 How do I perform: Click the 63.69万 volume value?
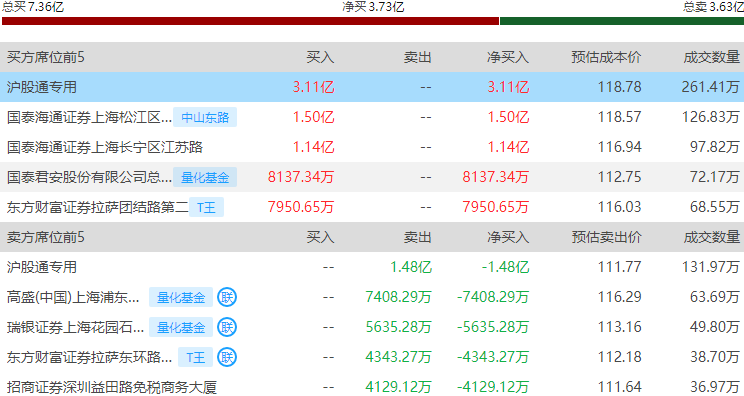(715, 297)
